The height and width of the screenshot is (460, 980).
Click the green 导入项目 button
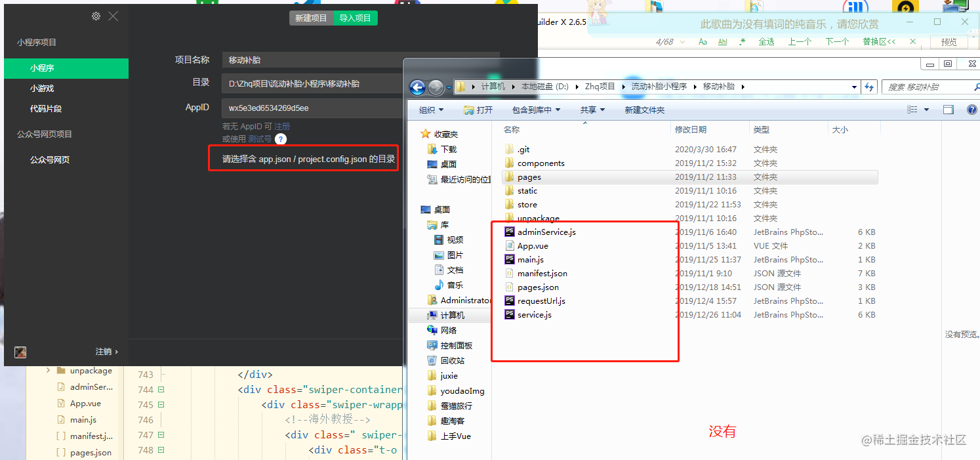355,18
